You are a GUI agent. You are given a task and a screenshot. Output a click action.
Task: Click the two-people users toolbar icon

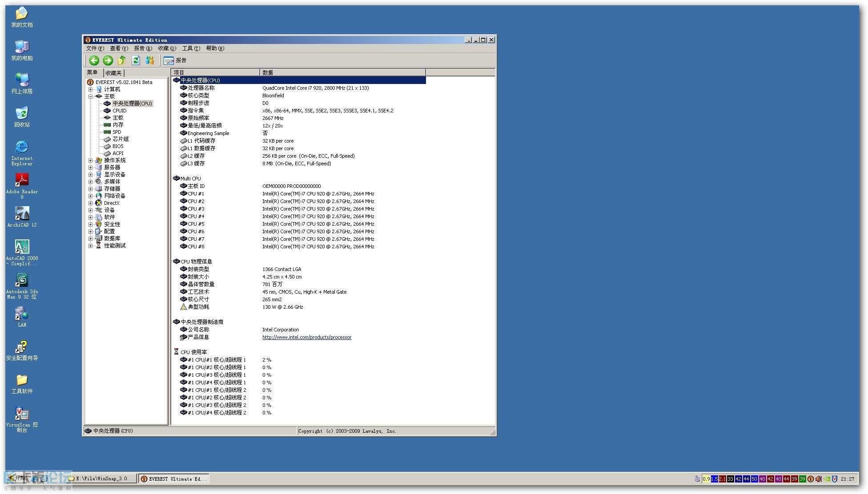pos(150,60)
